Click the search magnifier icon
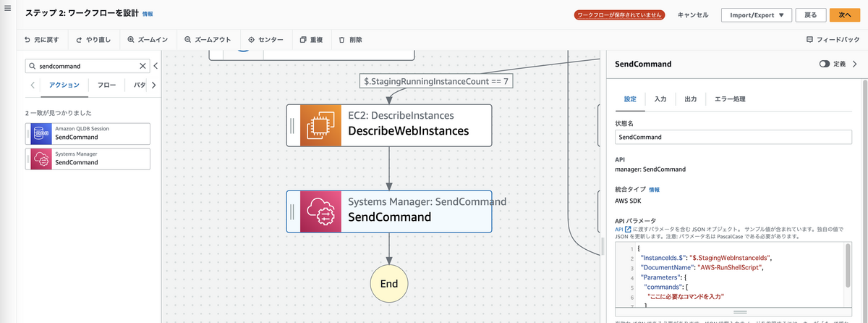The height and width of the screenshot is (323, 868). 32,66
